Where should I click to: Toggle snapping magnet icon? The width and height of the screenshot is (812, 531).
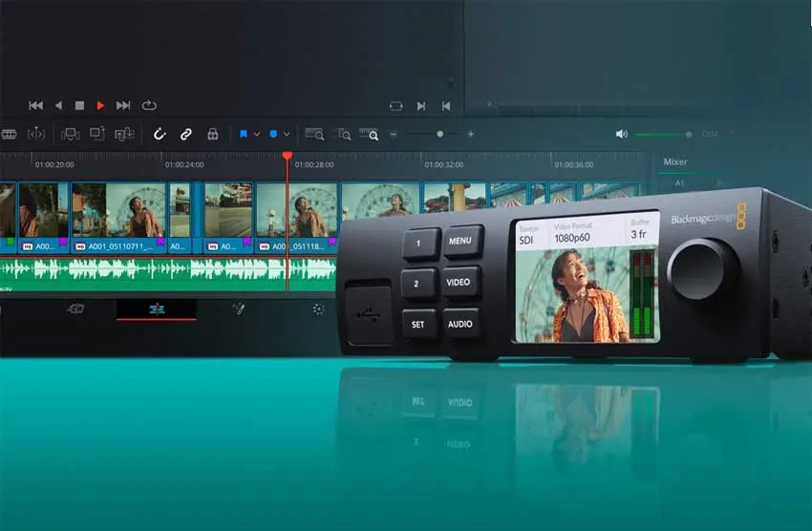pos(160,135)
